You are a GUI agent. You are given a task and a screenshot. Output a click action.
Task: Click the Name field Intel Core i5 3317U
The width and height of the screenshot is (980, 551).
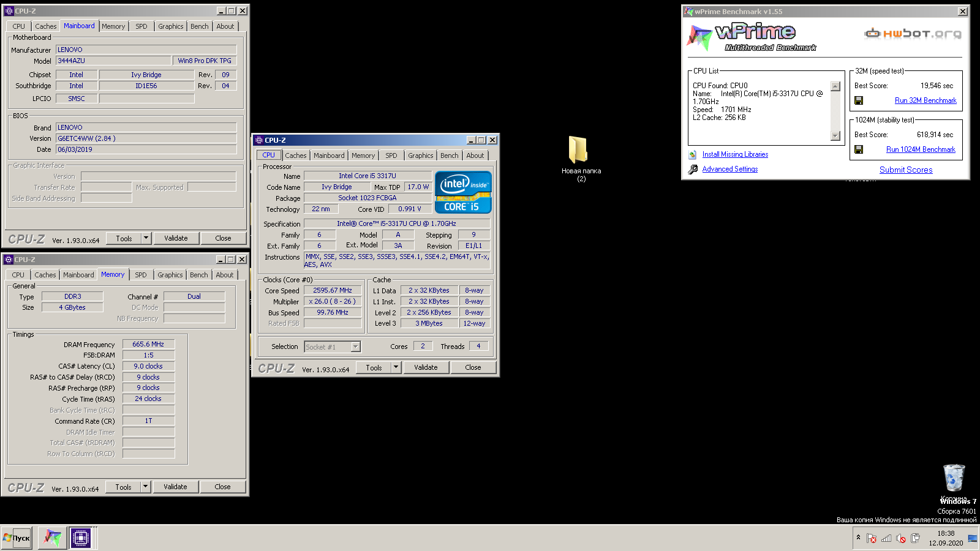[367, 176]
